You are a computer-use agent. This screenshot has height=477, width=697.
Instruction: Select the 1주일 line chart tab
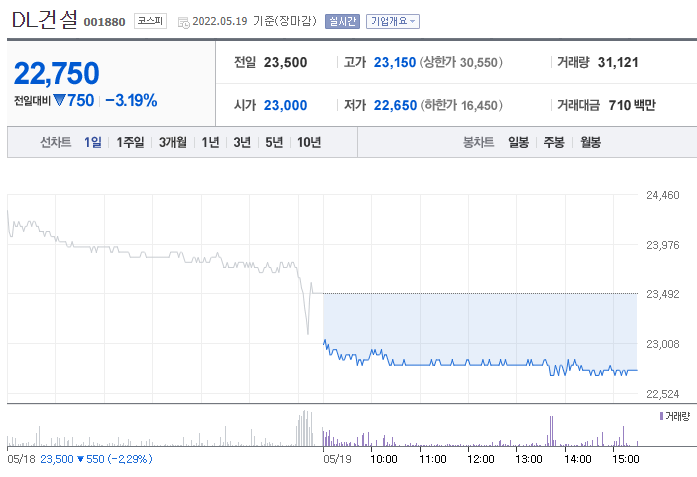[130, 142]
